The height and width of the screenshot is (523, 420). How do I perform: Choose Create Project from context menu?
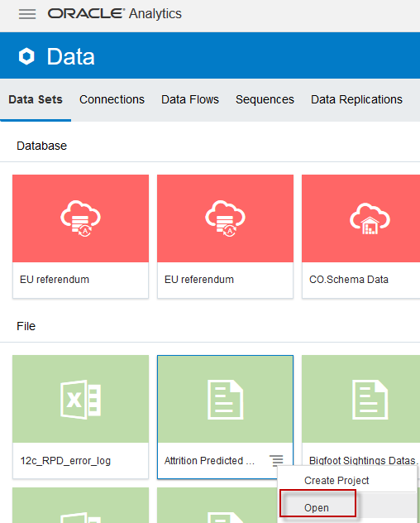(336, 480)
